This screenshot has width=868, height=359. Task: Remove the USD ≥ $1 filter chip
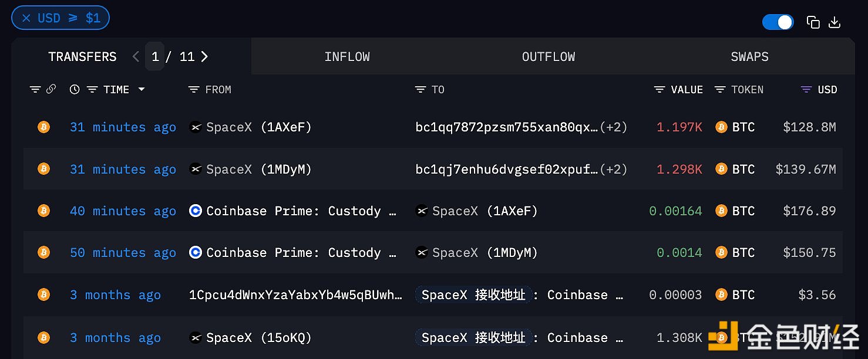(26, 18)
